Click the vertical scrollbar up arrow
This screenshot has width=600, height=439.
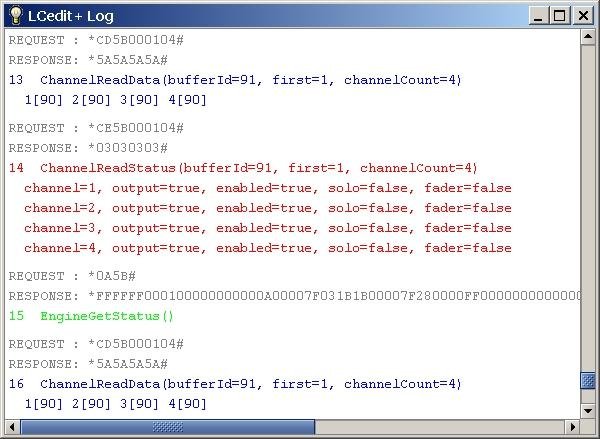tap(588, 37)
